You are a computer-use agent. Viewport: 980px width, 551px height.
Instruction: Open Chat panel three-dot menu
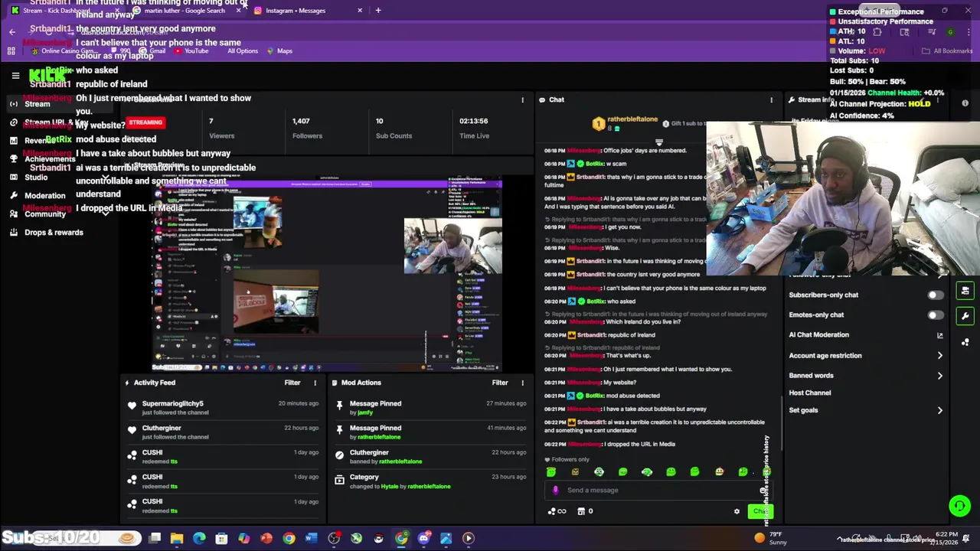[x=771, y=100]
